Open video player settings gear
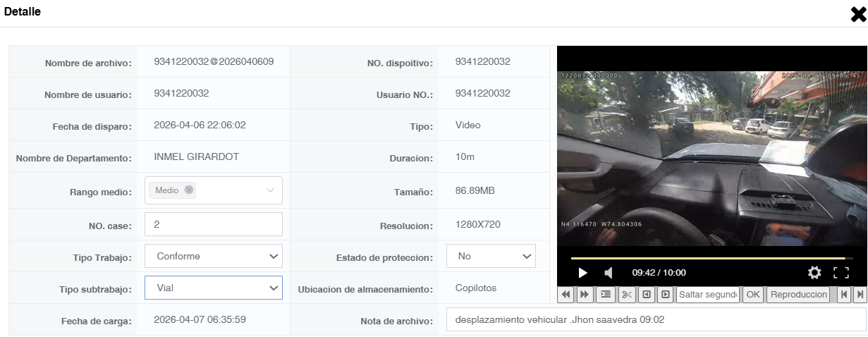The image size is (868, 337). 814,272
